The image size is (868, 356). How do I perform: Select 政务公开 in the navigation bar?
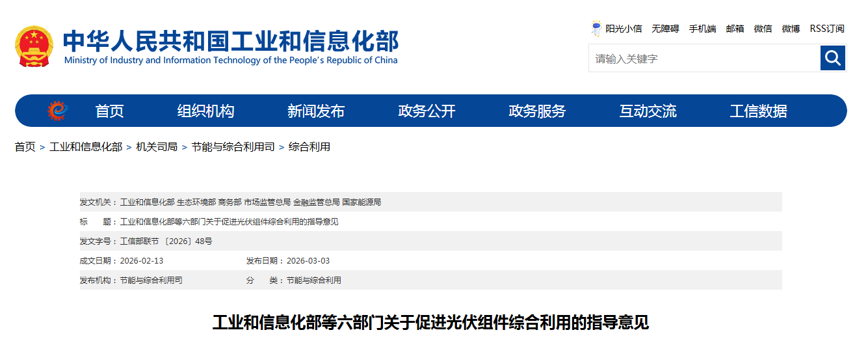click(427, 111)
